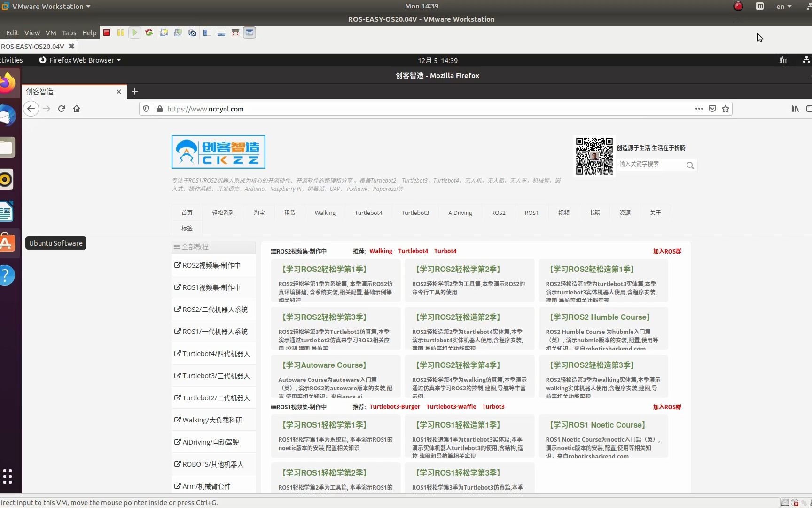Close the 创客智造 Firefox tab
The width and height of the screenshot is (812, 508).
(x=119, y=92)
